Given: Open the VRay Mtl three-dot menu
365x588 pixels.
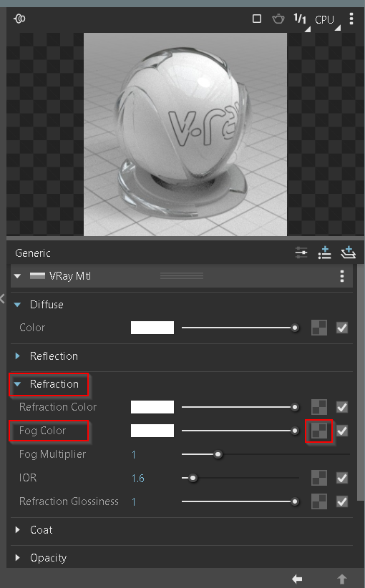Looking at the screenshot, I should point(342,276).
